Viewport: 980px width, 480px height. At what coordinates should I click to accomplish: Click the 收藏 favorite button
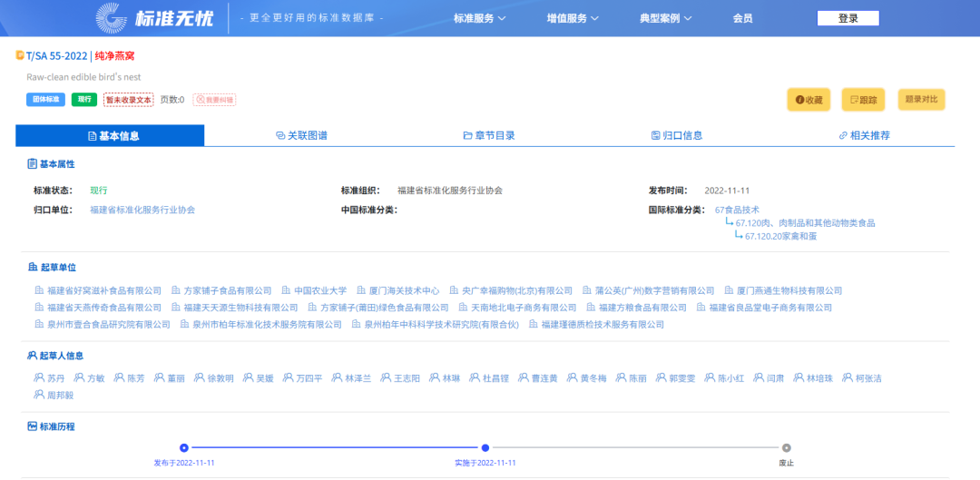click(x=808, y=100)
